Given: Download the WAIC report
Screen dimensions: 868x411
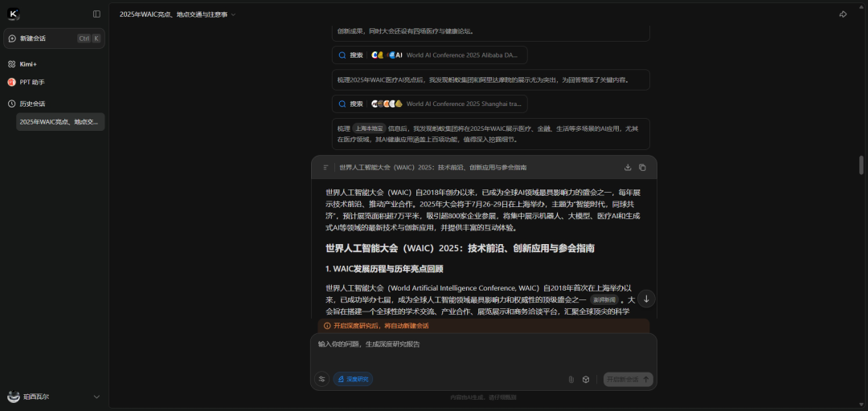Looking at the screenshot, I should pos(628,167).
